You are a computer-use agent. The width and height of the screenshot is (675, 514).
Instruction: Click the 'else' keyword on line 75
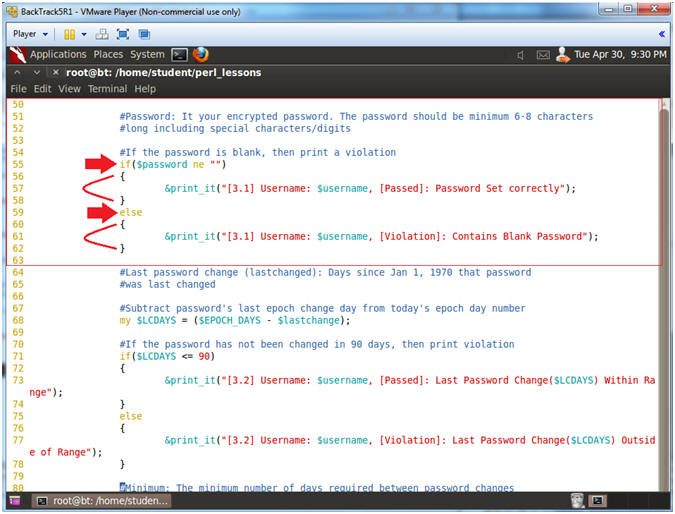131,416
